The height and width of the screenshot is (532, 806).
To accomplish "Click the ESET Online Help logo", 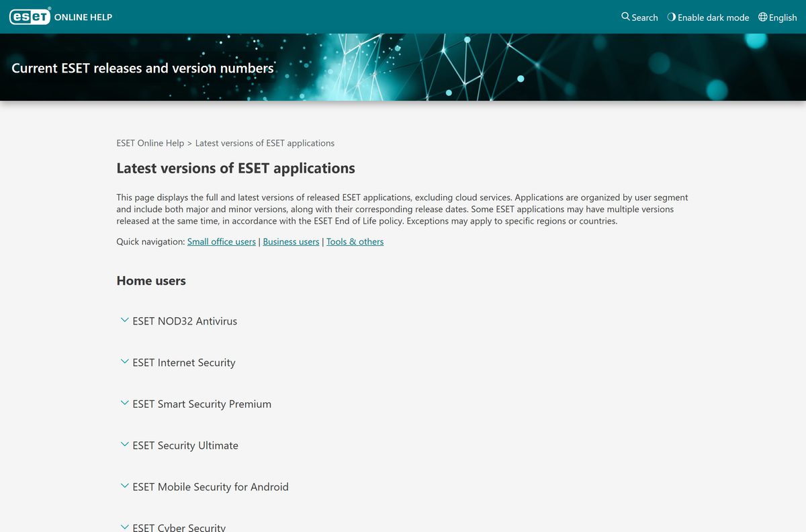I will 60,17.
